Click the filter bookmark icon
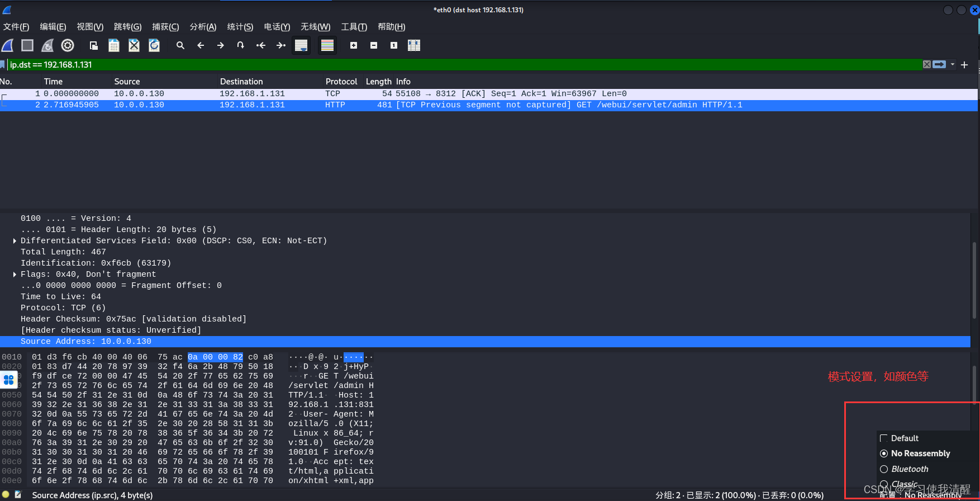The width and height of the screenshot is (980, 501). (x=3, y=65)
